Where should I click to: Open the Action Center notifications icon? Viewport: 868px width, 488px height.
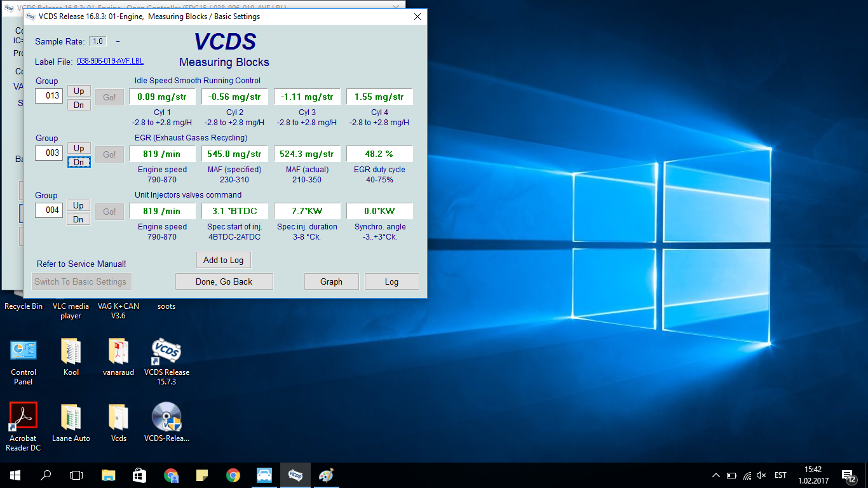pos(848,475)
